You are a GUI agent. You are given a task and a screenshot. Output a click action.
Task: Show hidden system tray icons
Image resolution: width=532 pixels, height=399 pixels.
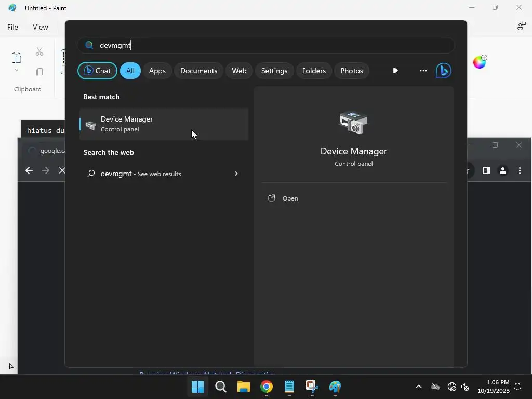pos(419,387)
